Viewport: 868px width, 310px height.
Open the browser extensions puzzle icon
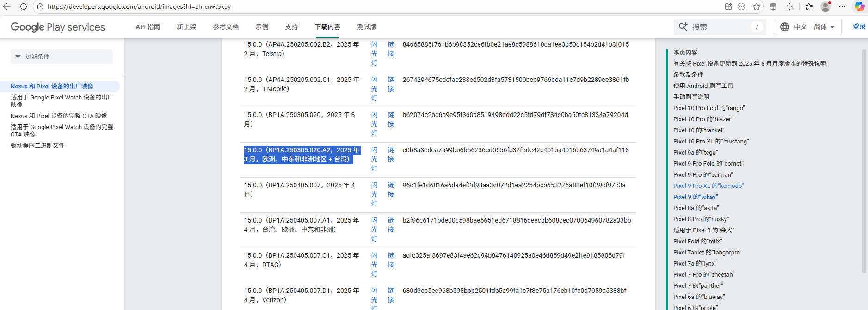coord(790,6)
